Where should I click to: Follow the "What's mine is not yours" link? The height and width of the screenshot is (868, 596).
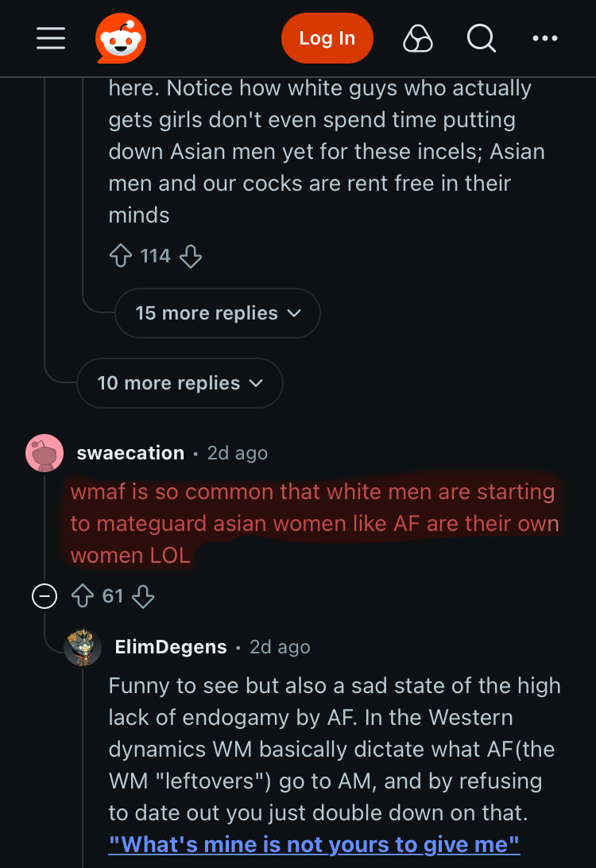[x=315, y=845]
